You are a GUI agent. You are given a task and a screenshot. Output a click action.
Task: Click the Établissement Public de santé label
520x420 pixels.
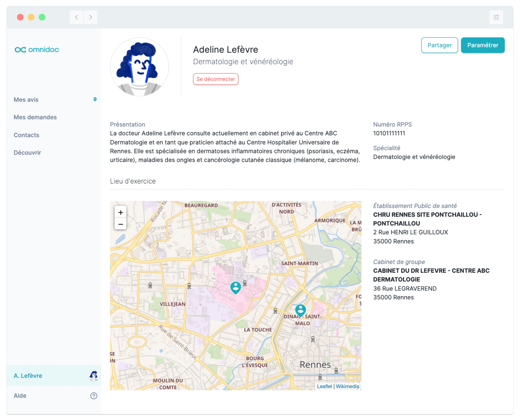(415, 206)
